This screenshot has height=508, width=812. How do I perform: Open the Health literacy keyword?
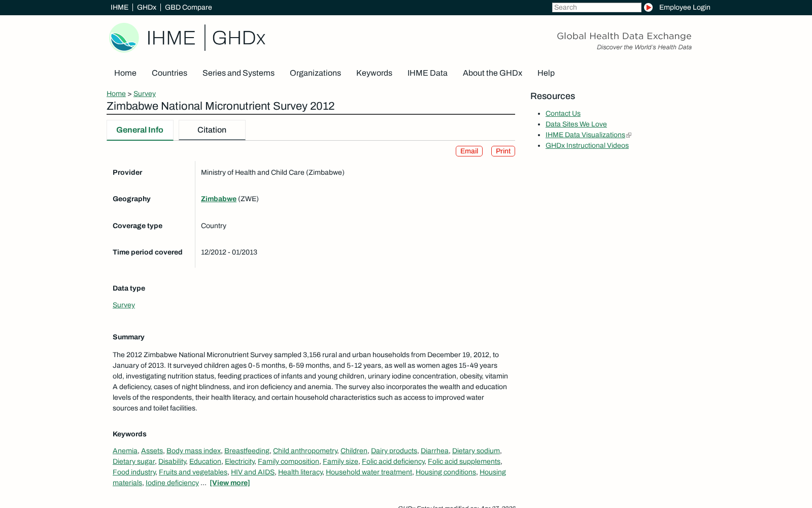(300, 472)
